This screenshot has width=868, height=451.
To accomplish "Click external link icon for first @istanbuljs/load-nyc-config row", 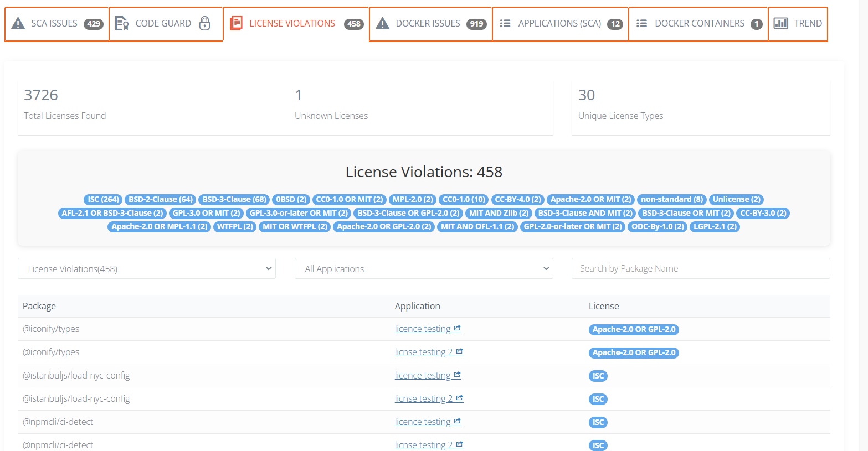I will [x=457, y=375].
